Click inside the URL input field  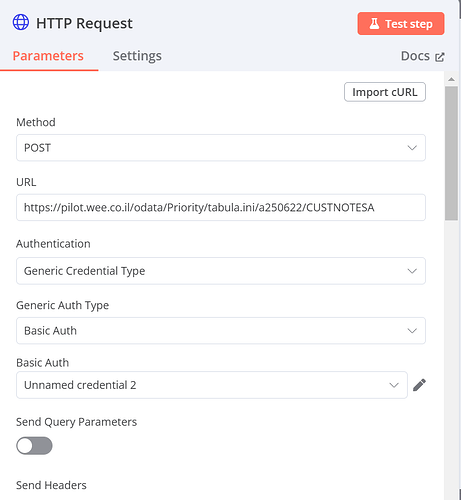point(221,208)
